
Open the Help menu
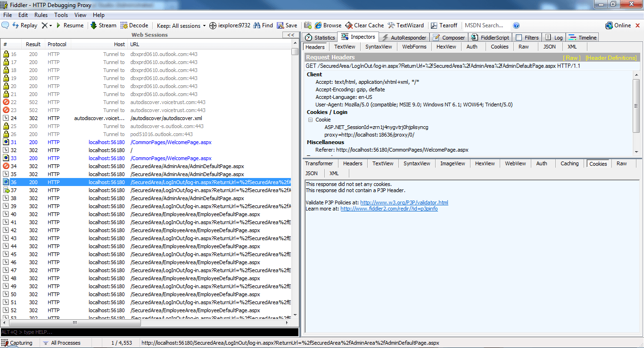tap(99, 15)
